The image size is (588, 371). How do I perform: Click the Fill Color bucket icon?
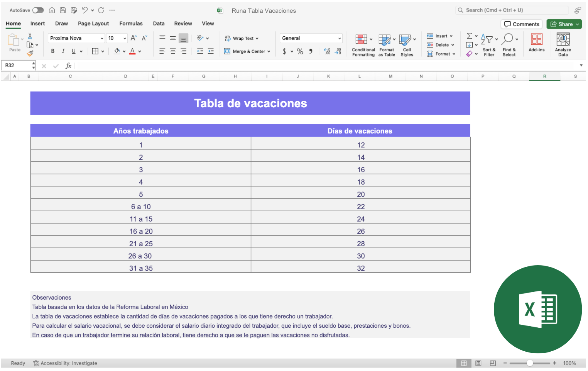[117, 51]
